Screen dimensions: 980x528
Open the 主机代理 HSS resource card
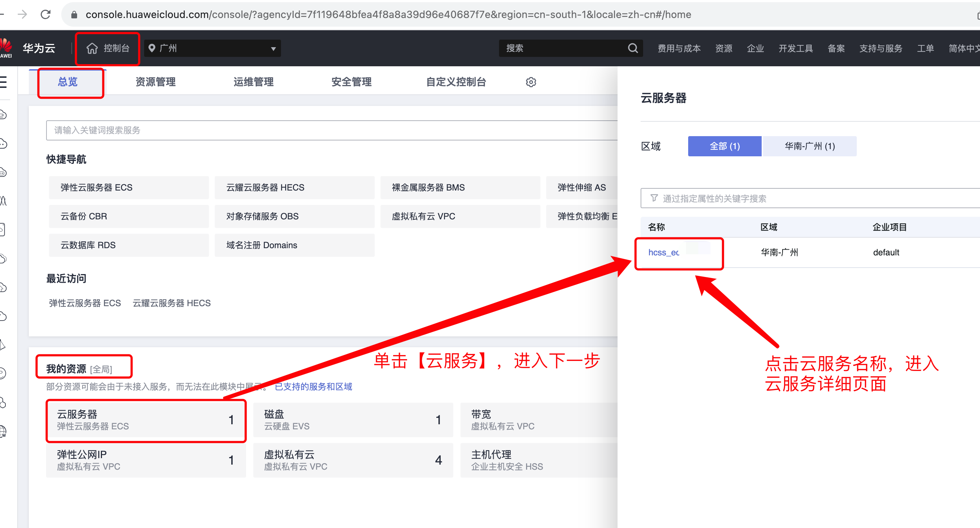(x=539, y=460)
